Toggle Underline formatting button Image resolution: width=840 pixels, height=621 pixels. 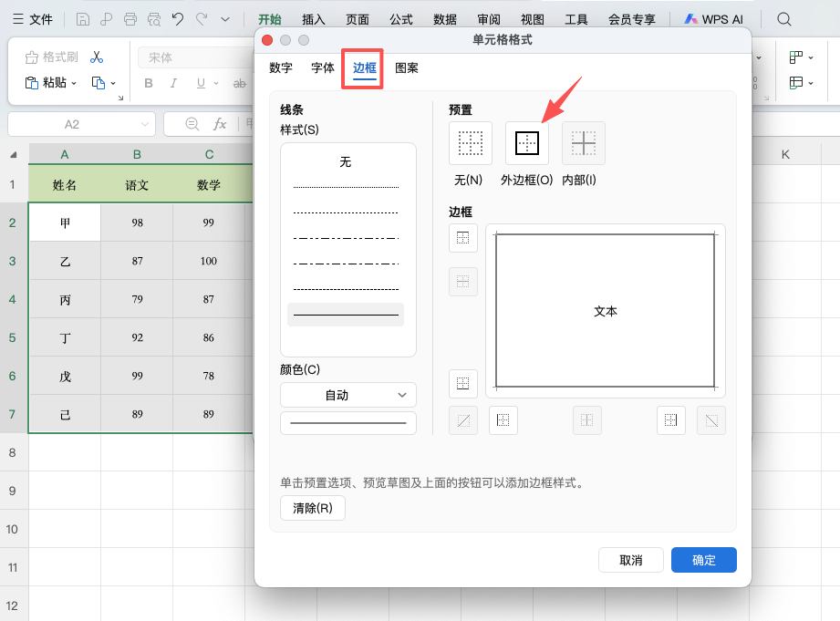coord(201,83)
